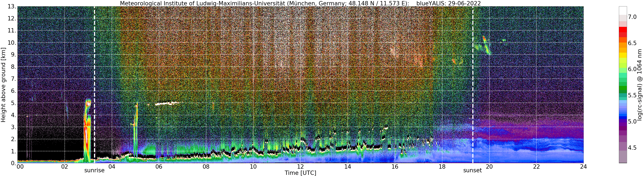Click the colorbar tick label '5.0'
This screenshot has height=177, width=644.
[x=632, y=121]
